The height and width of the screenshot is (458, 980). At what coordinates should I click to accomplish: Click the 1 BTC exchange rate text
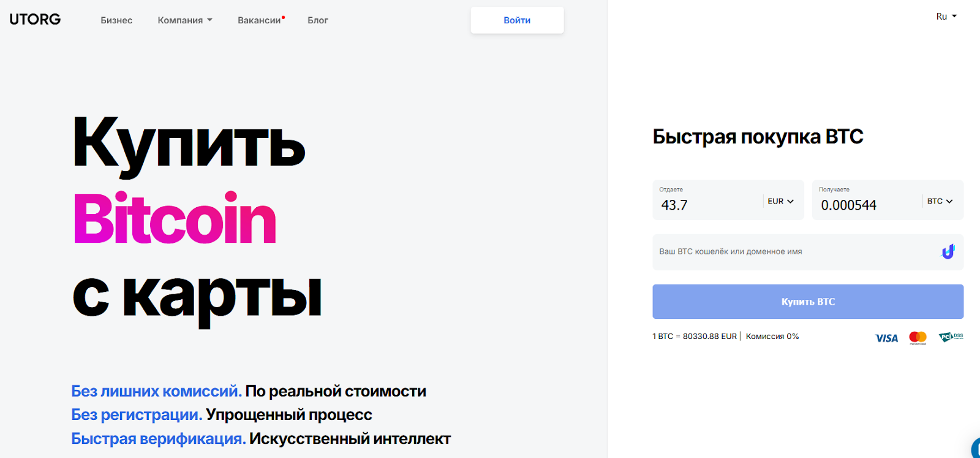[695, 337]
